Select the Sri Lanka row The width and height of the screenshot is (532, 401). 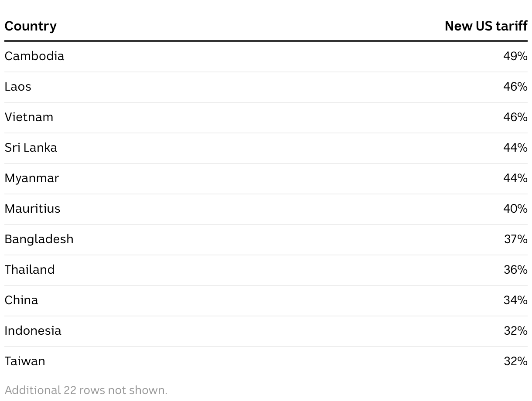click(266, 148)
